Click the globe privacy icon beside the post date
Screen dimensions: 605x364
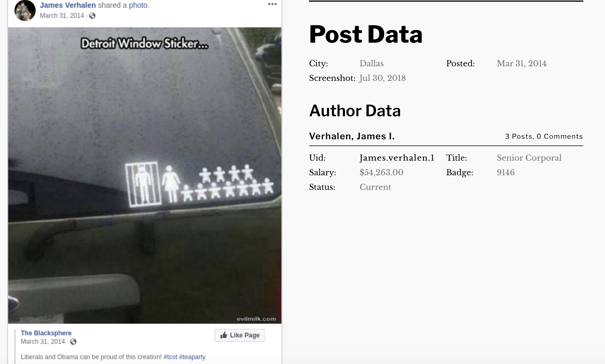[92, 16]
